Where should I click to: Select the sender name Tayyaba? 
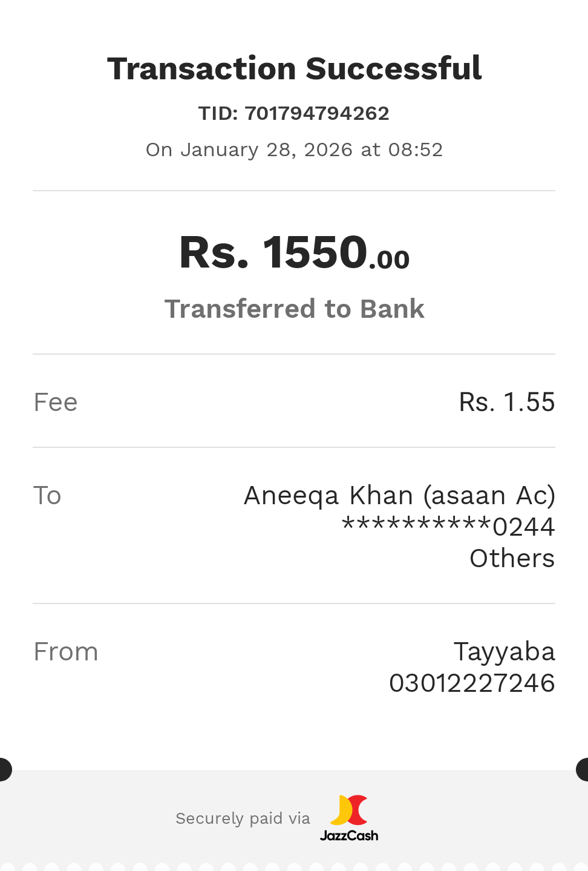(504, 652)
